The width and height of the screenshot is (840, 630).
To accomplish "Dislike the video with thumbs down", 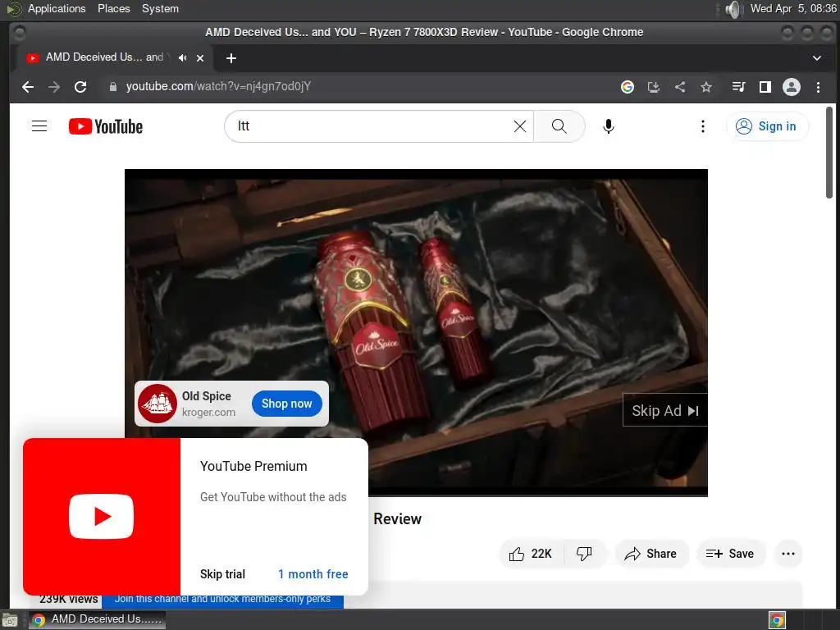I will click(584, 554).
